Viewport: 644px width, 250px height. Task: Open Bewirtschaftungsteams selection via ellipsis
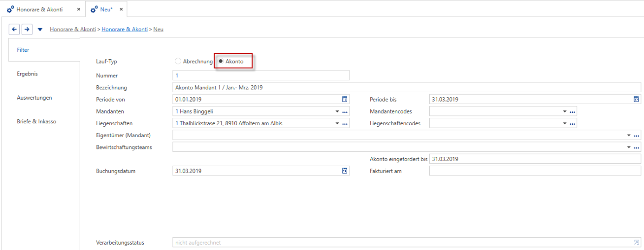(637, 147)
